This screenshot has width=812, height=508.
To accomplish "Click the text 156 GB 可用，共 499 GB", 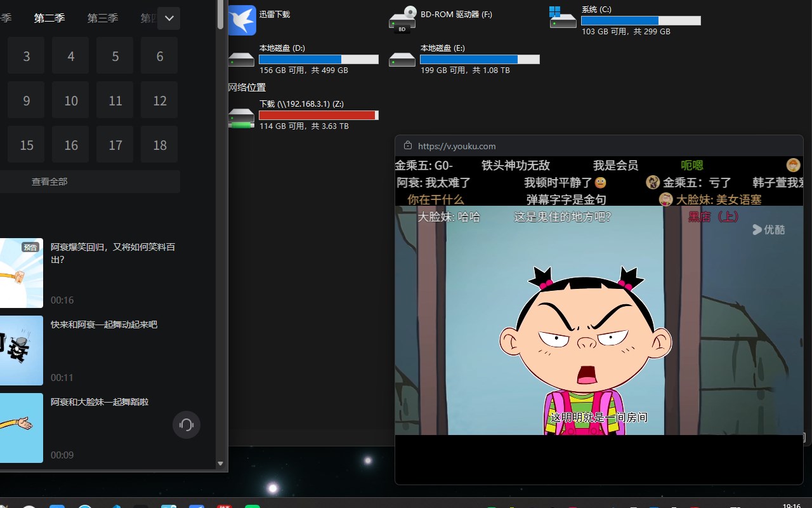I will point(303,70).
